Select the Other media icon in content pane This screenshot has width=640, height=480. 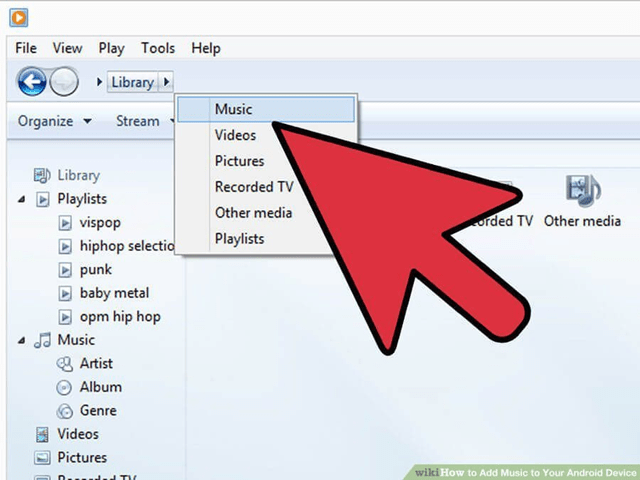[582, 190]
